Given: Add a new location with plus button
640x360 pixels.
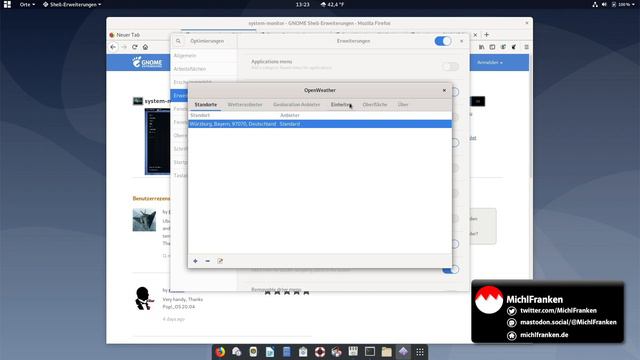Looking at the screenshot, I should click(x=195, y=261).
